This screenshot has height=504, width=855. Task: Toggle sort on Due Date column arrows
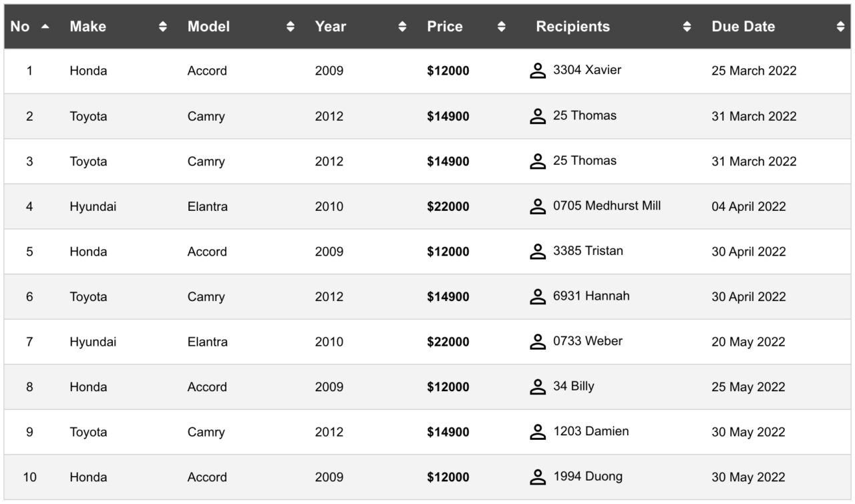[840, 27]
